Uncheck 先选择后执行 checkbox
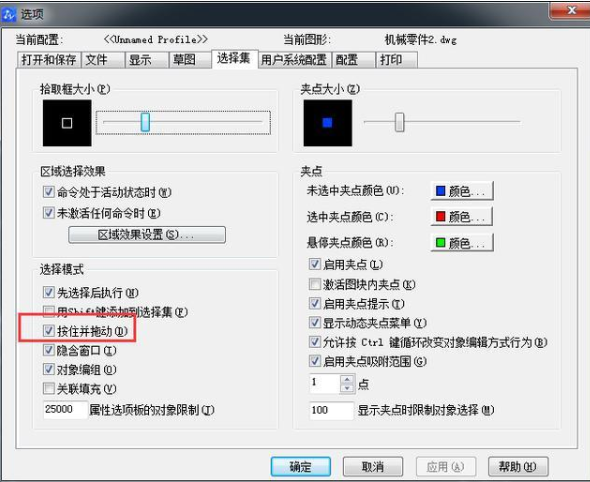This screenshot has height=482, width=590. [x=49, y=292]
